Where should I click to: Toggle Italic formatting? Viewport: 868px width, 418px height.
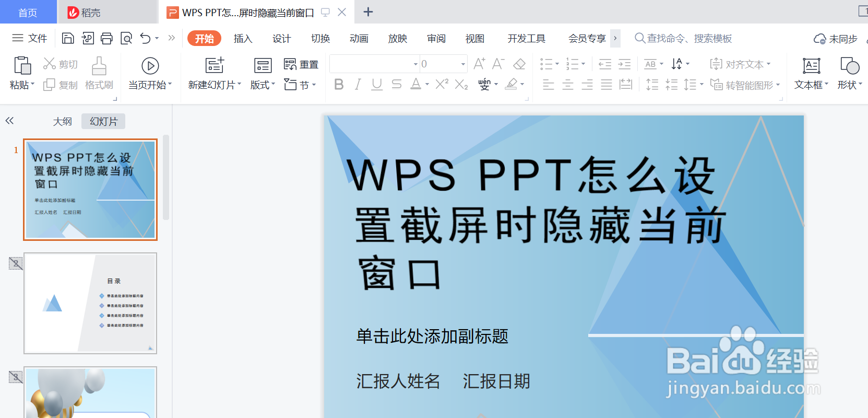pyautogui.click(x=358, y=84)
